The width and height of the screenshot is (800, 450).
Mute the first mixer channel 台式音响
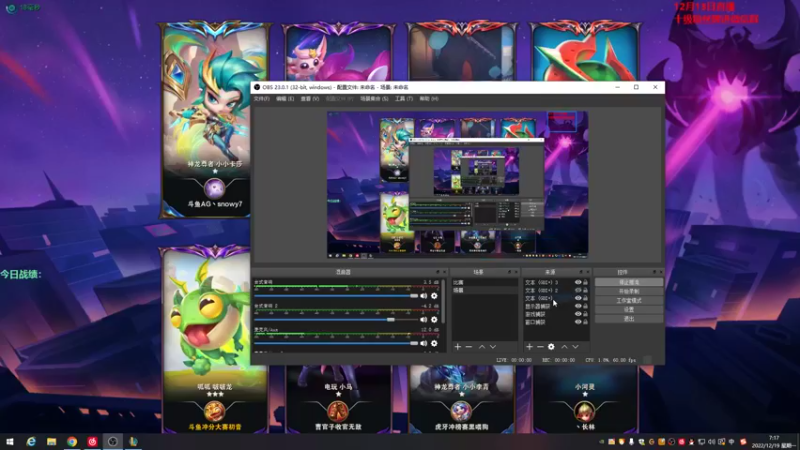(423, 296)
